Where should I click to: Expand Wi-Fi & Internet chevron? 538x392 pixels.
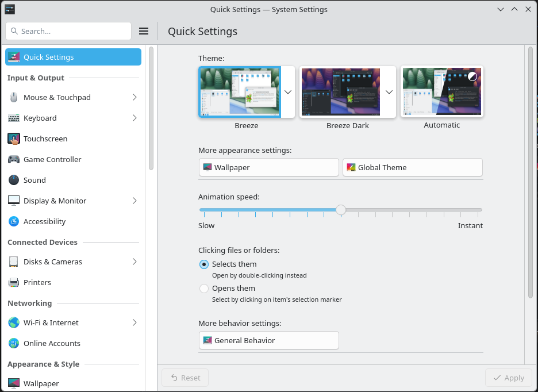click(134, 322)
